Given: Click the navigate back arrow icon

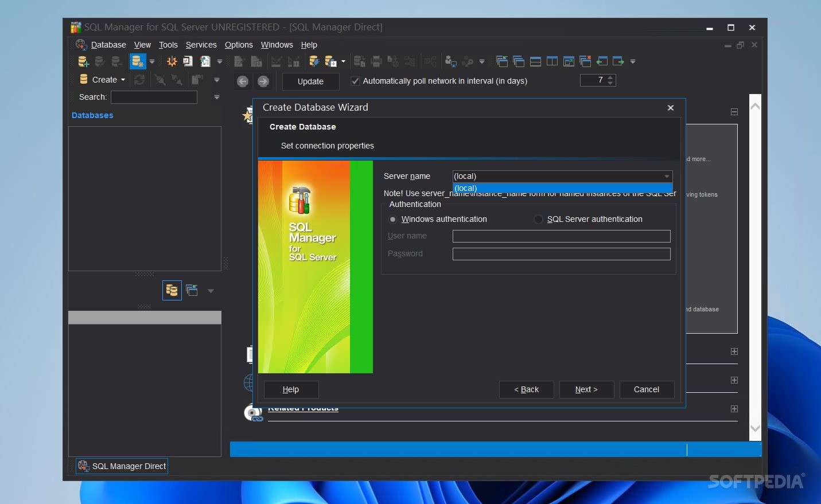Looking at the screenshot, I should pyautogui.click(x=243, y=81).
